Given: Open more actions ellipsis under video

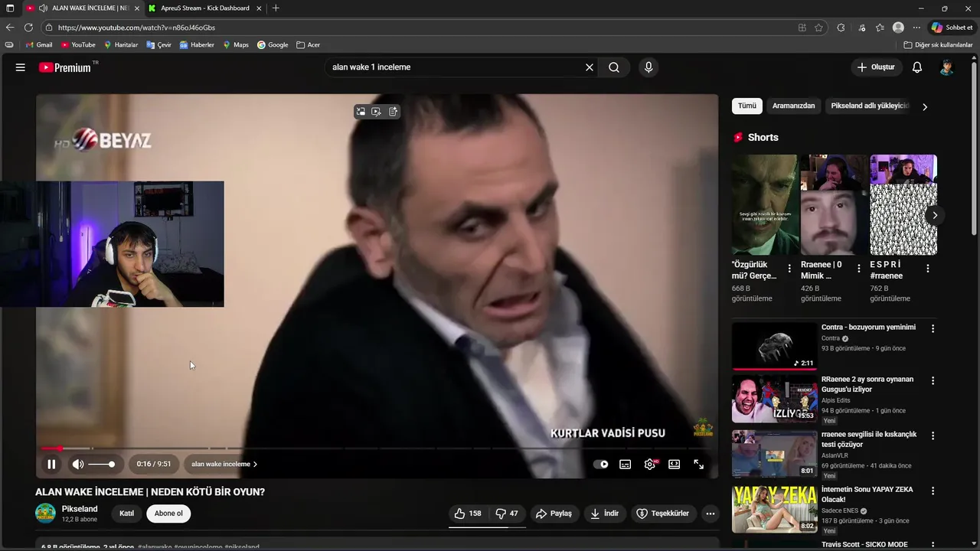Looking at the screenshot, I should [710, 514].
